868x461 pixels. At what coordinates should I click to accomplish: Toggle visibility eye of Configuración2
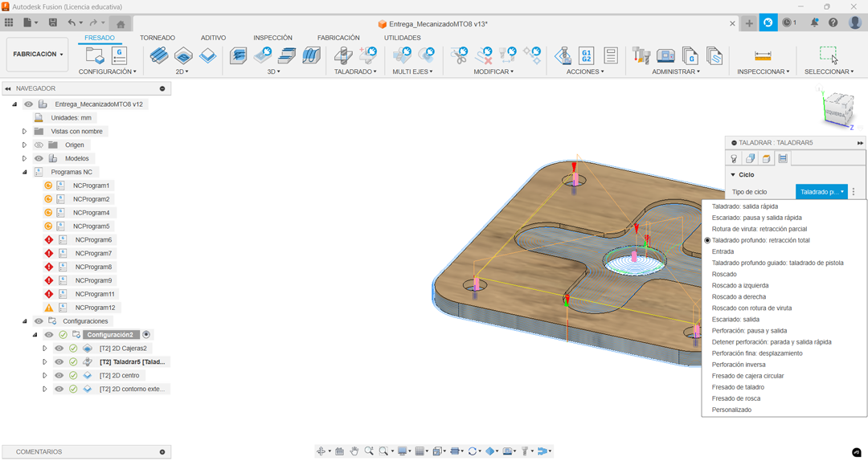[49, 335]
